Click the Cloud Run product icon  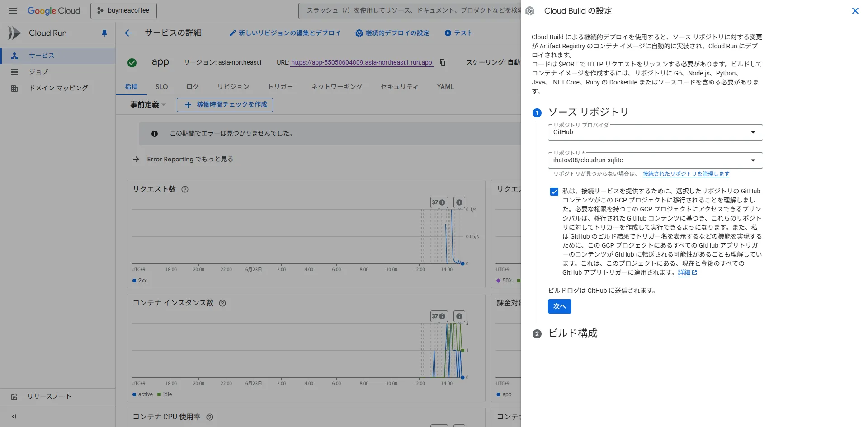click(x=14, y=33)
